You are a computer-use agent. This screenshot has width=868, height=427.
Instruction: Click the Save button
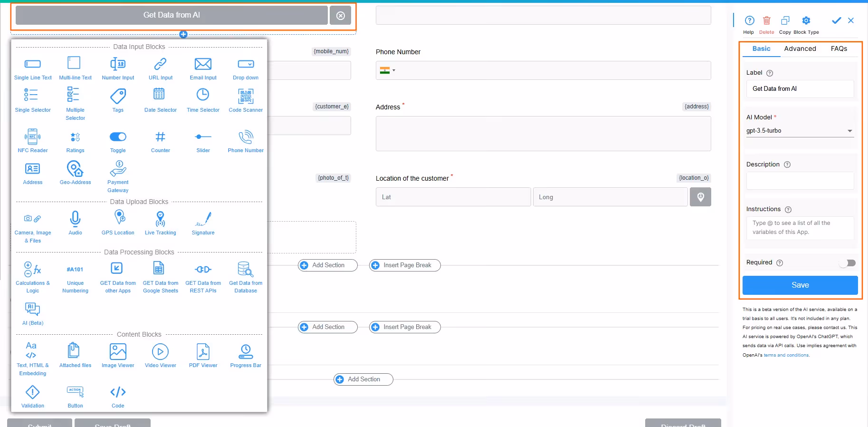coord(800,285)
